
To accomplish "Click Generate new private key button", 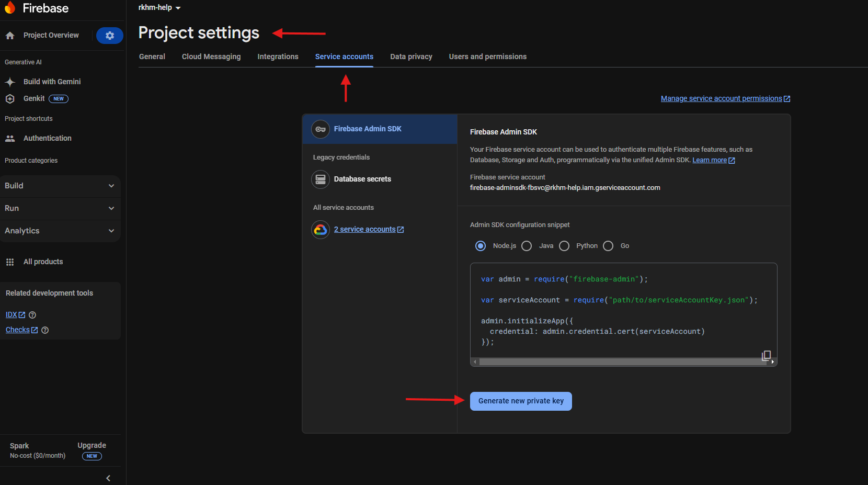I will (x=521, y=401).
